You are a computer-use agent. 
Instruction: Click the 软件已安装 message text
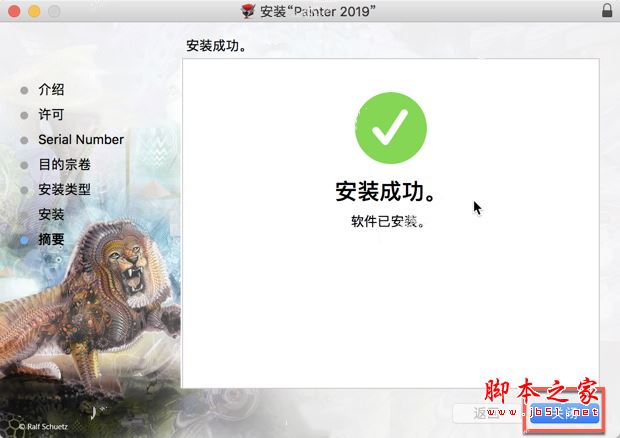click(388, 221)
